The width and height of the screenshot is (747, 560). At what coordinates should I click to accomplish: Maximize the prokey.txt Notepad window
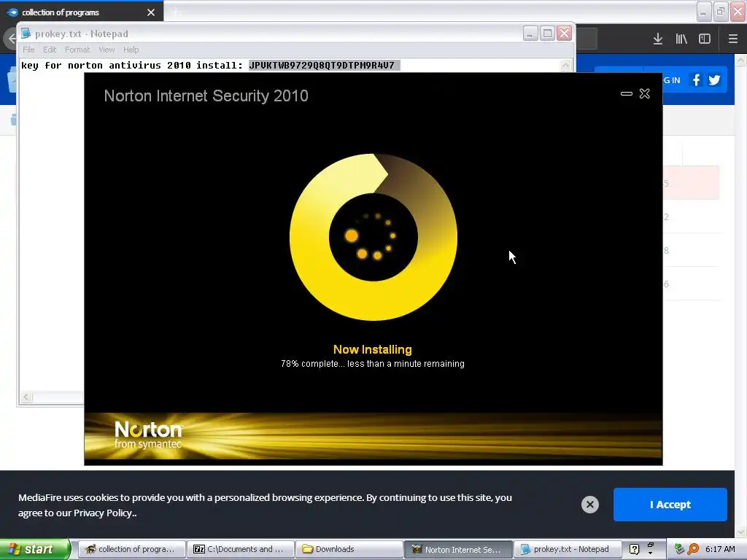click(547, 34)
